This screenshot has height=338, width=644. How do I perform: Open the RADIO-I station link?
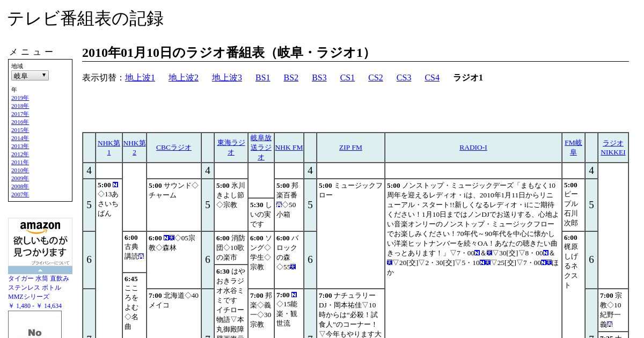tap(473, 148)
